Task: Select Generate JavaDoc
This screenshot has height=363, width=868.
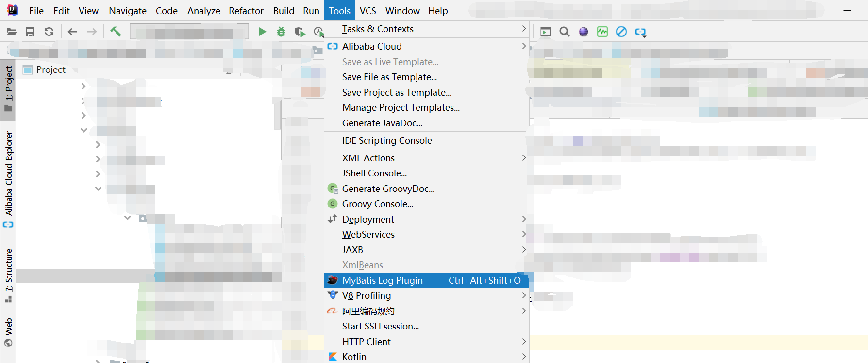Action: [x=427, y=123]
